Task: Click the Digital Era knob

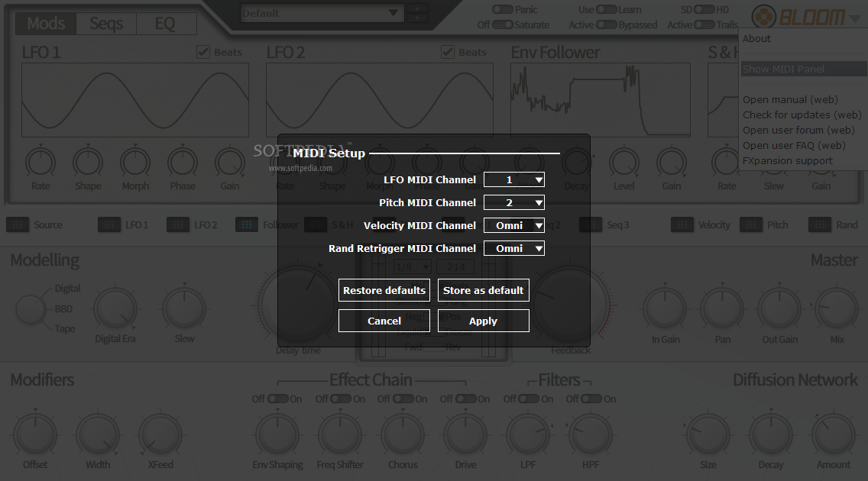Action: tap(115, 309)
